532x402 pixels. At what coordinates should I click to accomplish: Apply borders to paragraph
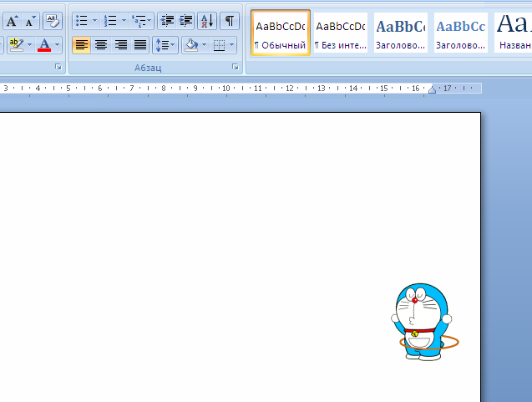[219, 45]
